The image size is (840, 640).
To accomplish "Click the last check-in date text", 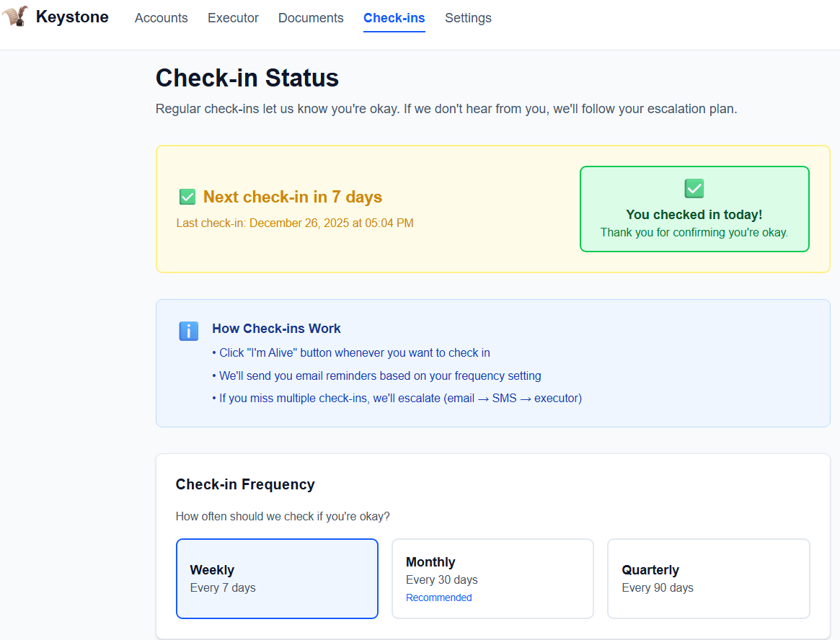I will point(295,223).
